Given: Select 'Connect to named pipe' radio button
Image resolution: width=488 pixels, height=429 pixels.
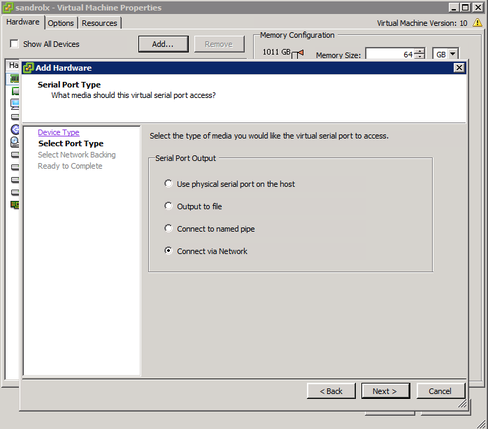Looking at the screenshot, I should coord(168,228).
